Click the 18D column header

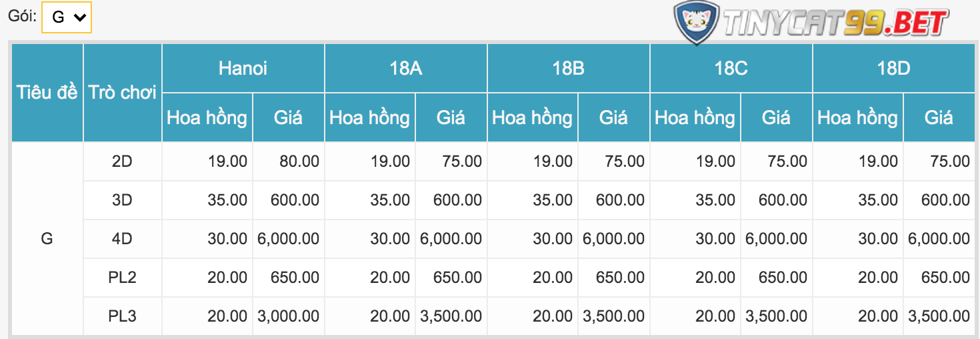pos(893,68)
